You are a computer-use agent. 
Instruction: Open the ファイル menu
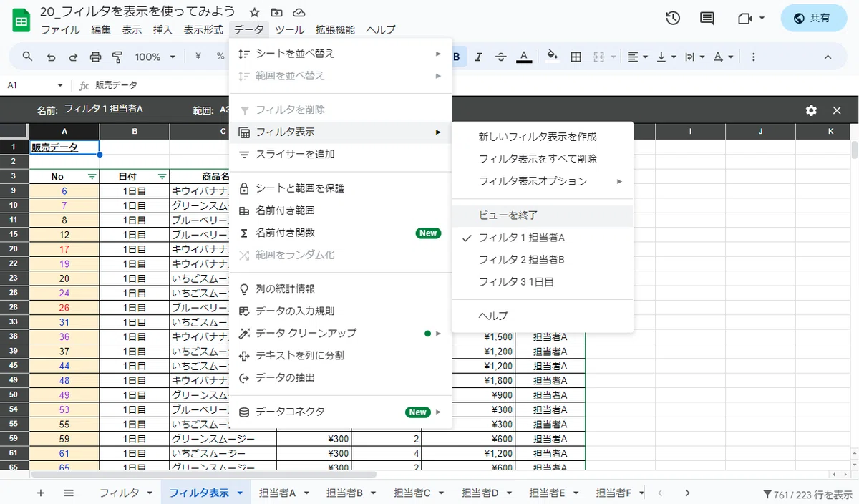coord(60,30)
